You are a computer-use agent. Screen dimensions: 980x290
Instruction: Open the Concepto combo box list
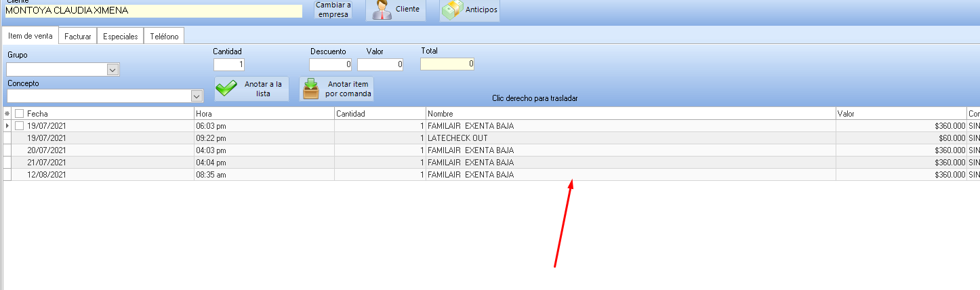197,96
